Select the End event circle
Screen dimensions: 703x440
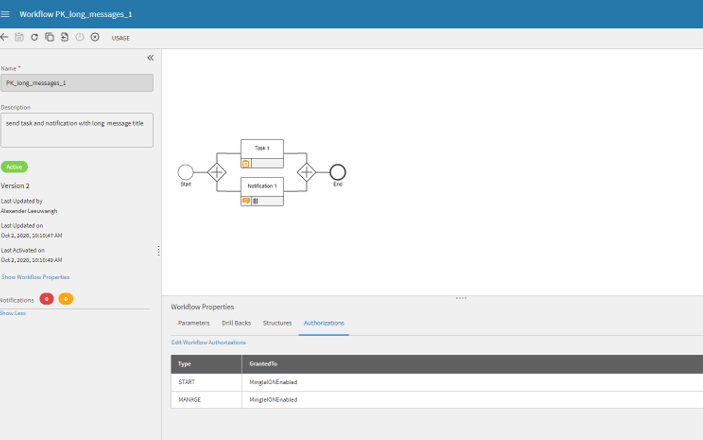click(337, 172)
